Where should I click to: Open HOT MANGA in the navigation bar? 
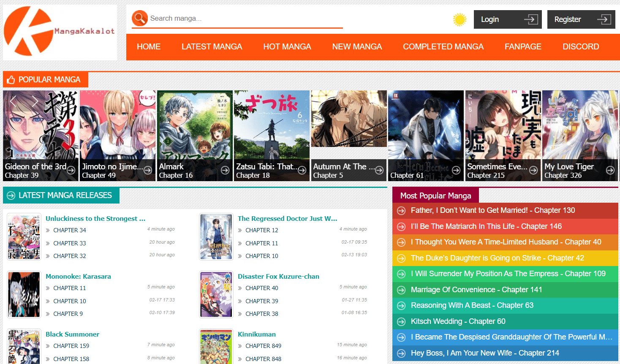pyautogui.click(x=287, y=47)
